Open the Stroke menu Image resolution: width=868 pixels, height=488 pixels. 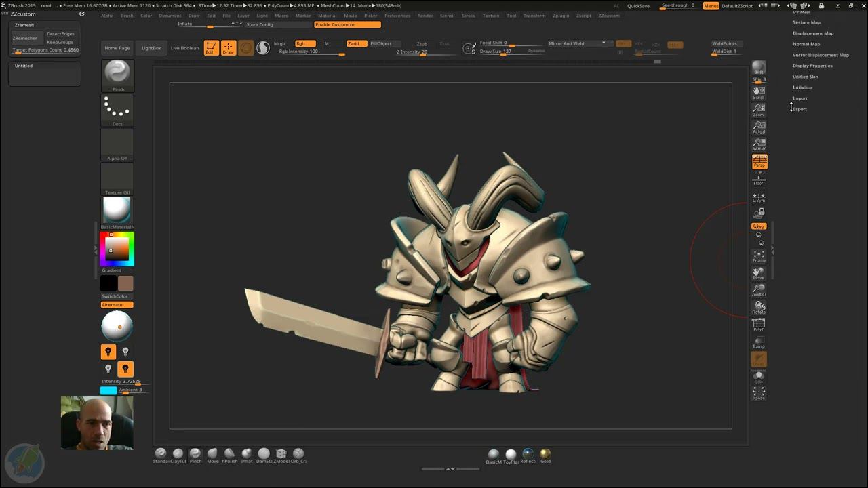tap(468, 16)
